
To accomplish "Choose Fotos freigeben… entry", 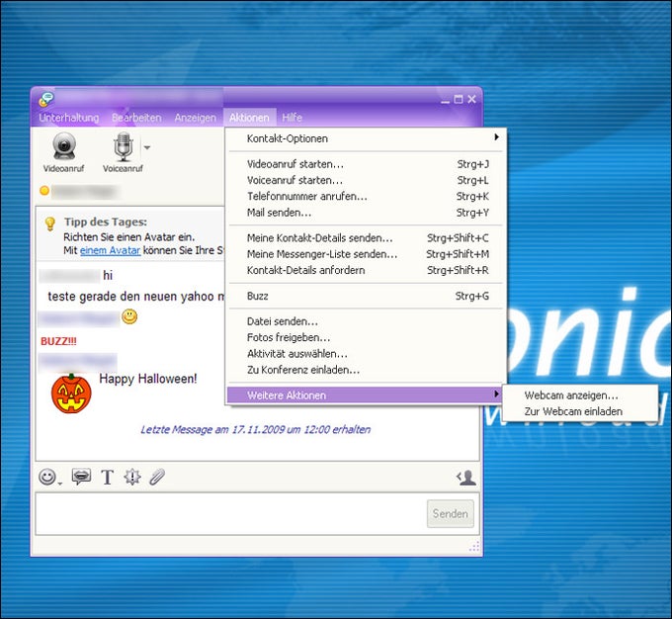I will [x=366, y=337].
